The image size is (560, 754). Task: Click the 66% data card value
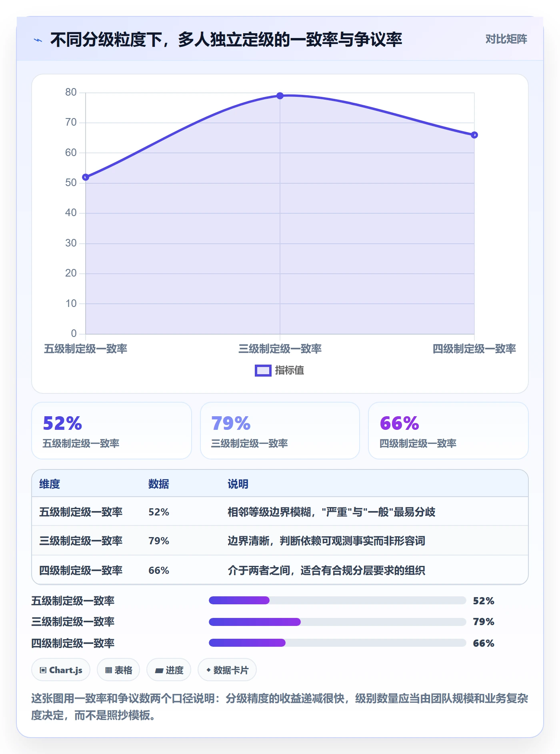tap(399, 423)
